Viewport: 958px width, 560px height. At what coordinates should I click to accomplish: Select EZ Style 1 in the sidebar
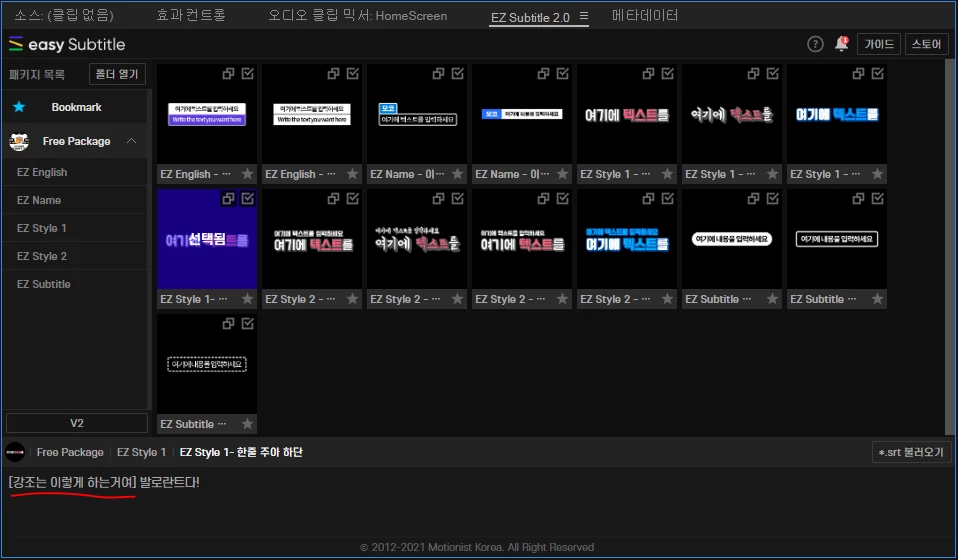[x=75, y=228]
